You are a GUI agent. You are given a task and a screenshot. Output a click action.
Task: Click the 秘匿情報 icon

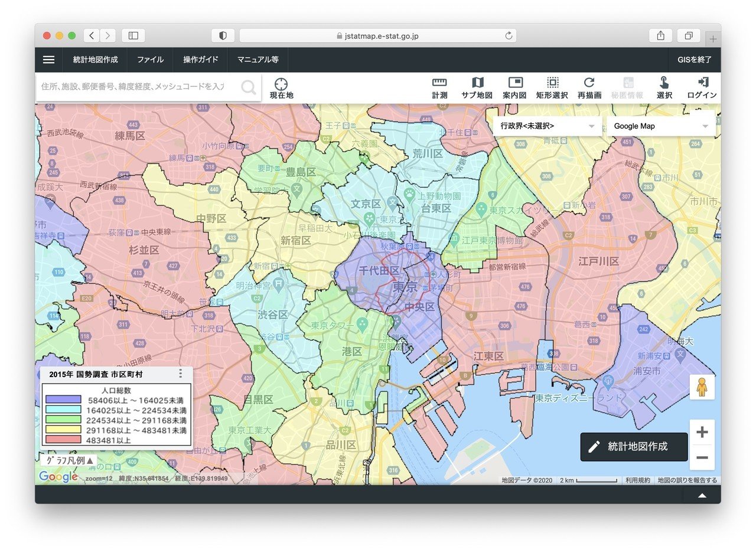[x=627, y=88]
